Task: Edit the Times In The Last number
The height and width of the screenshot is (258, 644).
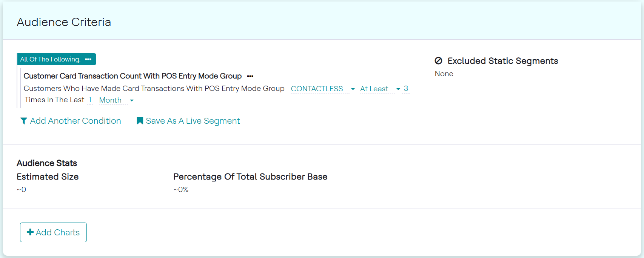Action: click(x=90, y=100)
